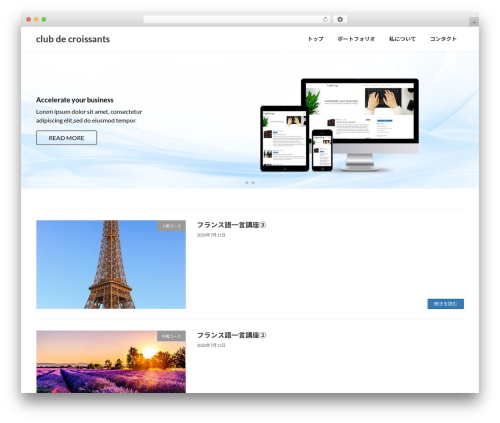
Task: Open the lavender field post thumbnail
Action: (111, 362)
